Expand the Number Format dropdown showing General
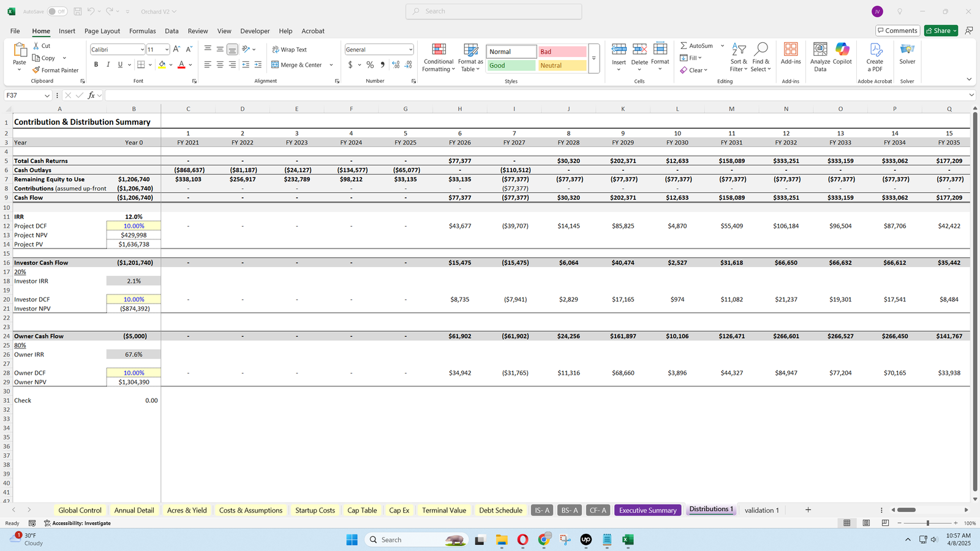Screen dimensions: 980x551 click(x=410, y=50)
